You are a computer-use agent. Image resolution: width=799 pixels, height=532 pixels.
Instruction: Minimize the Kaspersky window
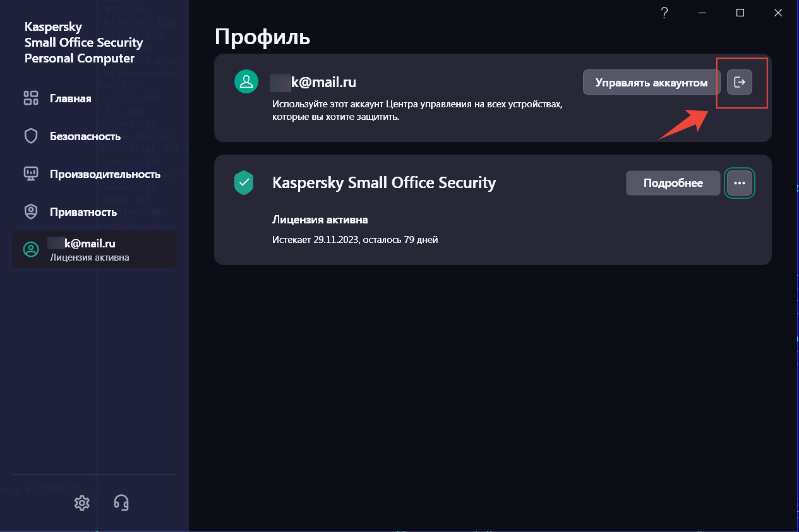[x=702, y=13]
